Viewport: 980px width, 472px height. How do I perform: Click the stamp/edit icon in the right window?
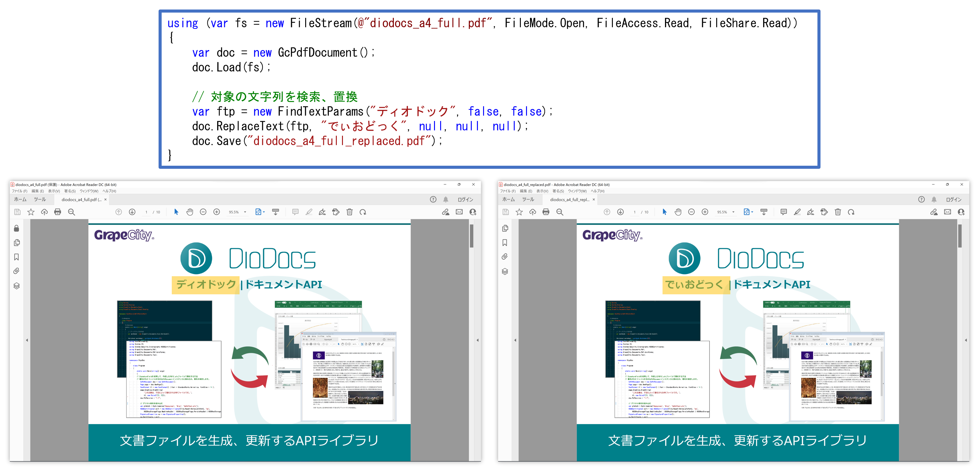(824, 212)
